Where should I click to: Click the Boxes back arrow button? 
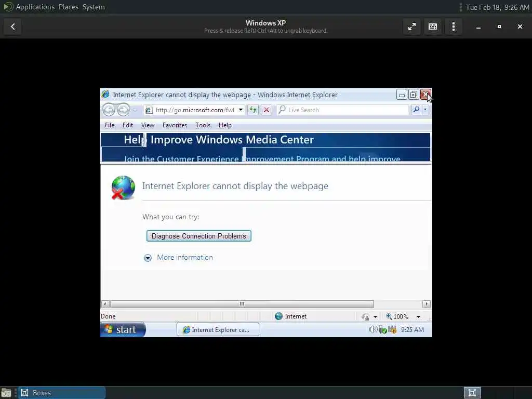(12, 26)
